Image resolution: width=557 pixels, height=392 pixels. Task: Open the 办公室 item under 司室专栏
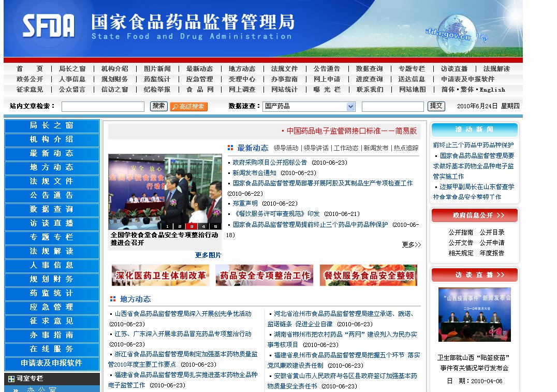click(x=42, y=389)
